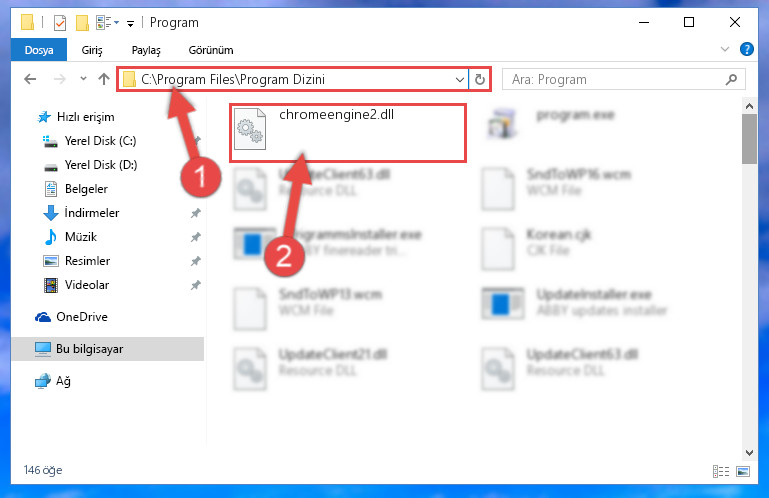The width and height of the screenshot is (769, 498).
Task: Click the Properties quick access icon
Action: 60,23
